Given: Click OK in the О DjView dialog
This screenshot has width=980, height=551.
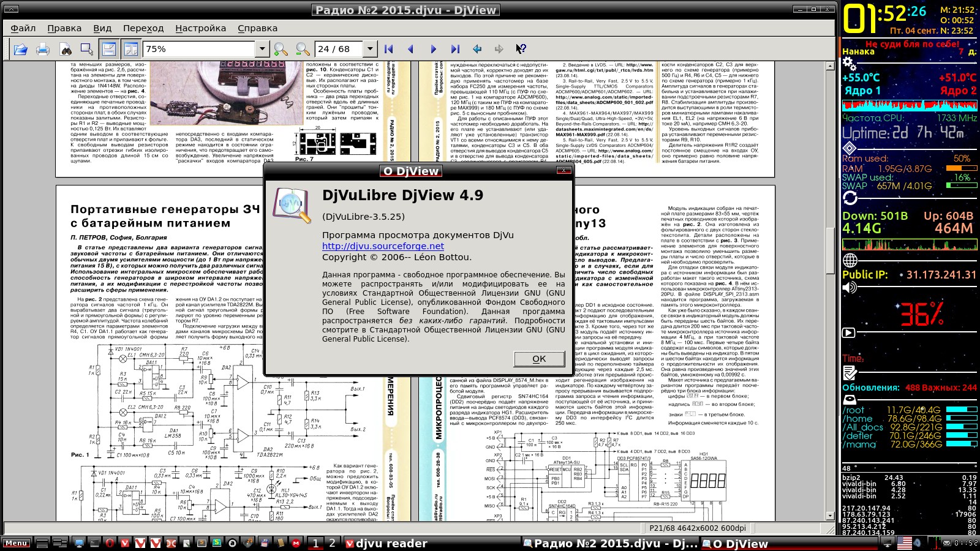Looking at the screenshot, I should pos(539,359).
